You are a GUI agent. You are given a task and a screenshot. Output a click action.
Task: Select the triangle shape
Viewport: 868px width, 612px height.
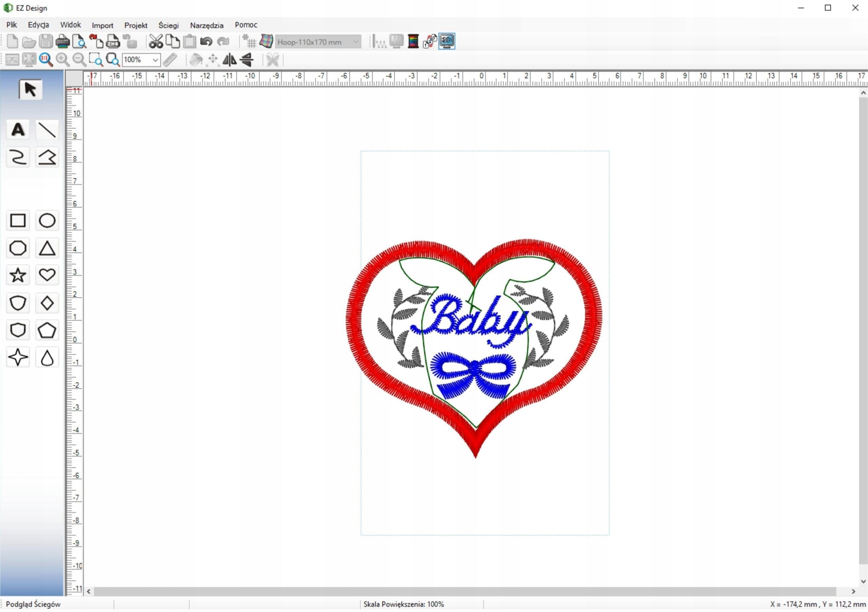coord(47,248)
